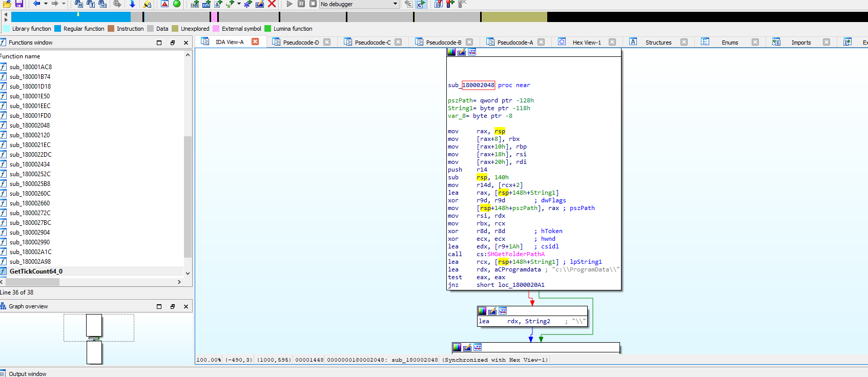Image resolution: width=868 pixels, height=377 pixels.
Task: Click the red X delete icon in toolbar
Action: point(272,4)
